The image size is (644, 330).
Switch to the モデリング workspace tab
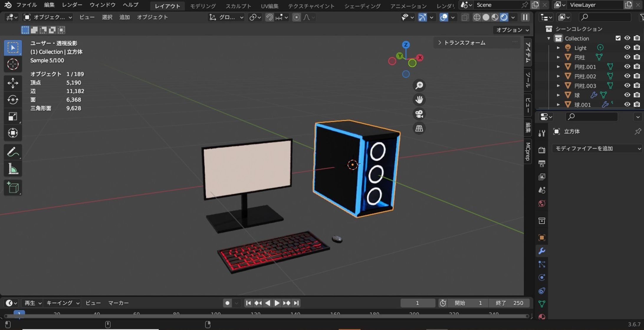point(203,6)
